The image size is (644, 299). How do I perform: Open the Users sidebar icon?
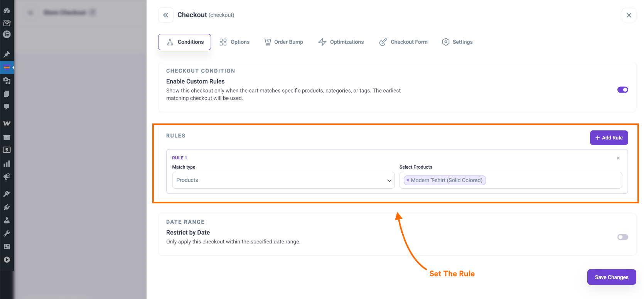[x=7, y=220]
